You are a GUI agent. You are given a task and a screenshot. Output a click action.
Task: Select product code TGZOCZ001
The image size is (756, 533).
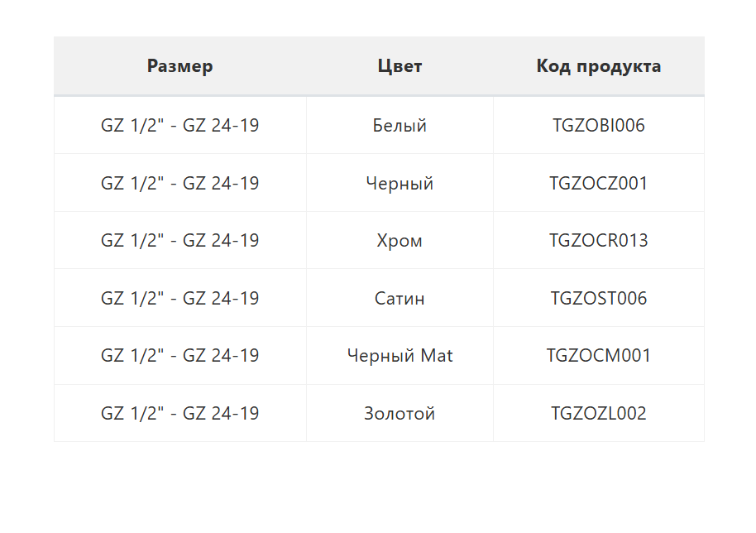coord(598,183)
